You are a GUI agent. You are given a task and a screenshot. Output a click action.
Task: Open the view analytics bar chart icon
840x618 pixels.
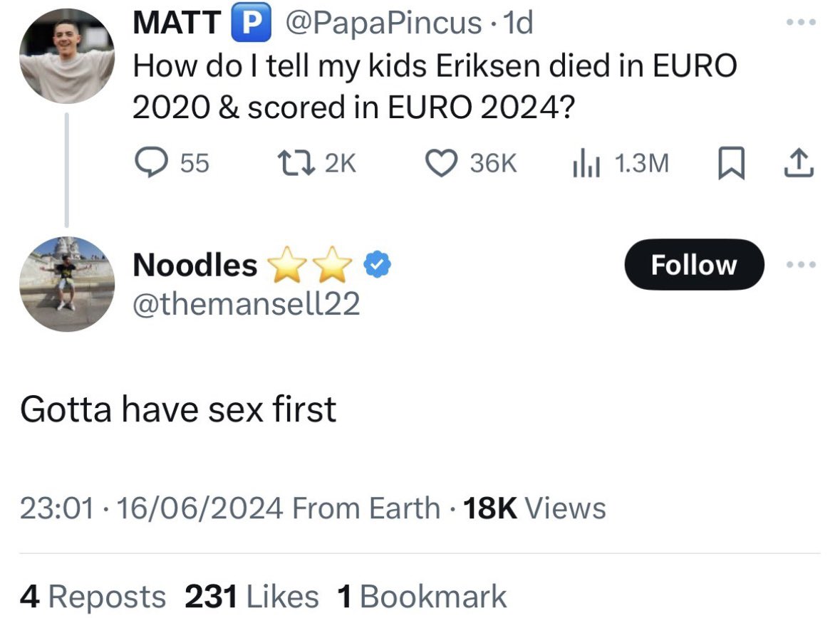[x=585, y=164]
